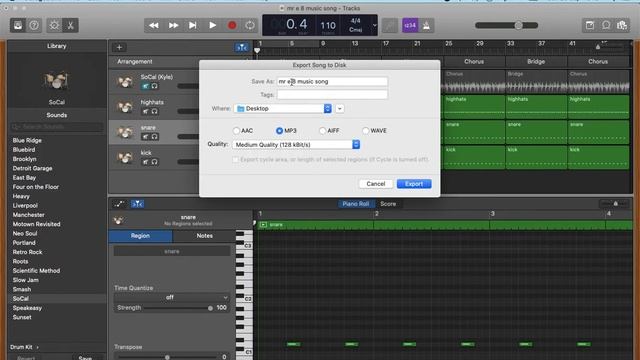
Task: Select the highhats track drum icon
Action: [124, 107]
